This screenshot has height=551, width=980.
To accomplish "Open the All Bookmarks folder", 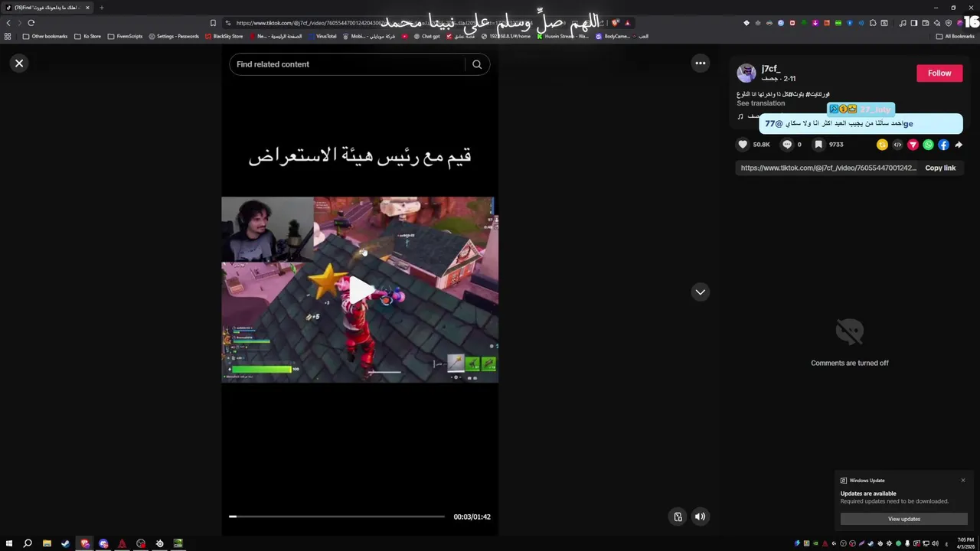I will click(955, 36).
